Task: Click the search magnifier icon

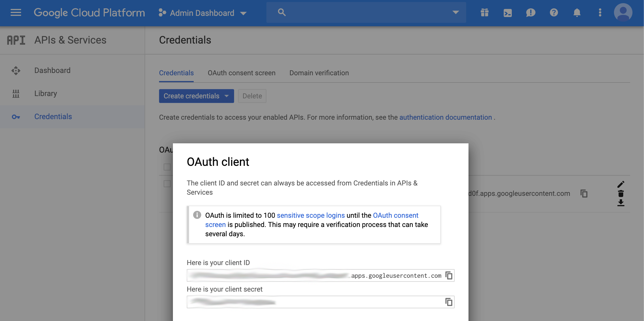Action: (x=281, y=12)
